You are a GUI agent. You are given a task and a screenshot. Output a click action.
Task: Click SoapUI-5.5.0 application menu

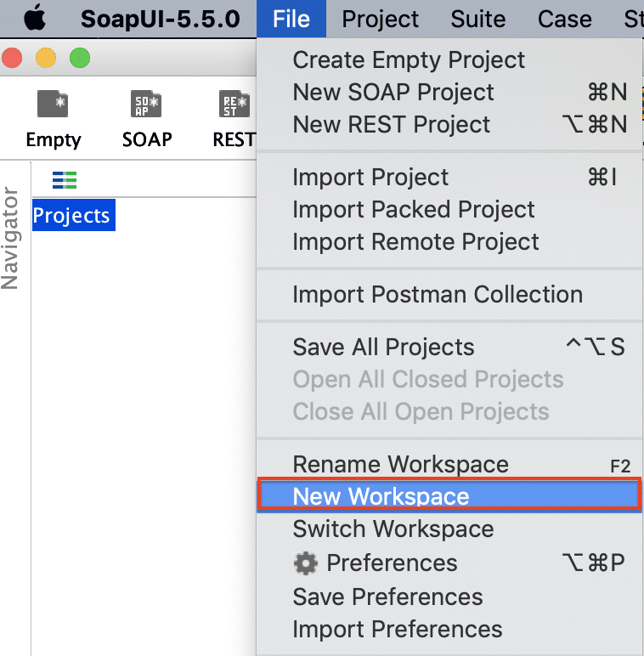[161, 19]
